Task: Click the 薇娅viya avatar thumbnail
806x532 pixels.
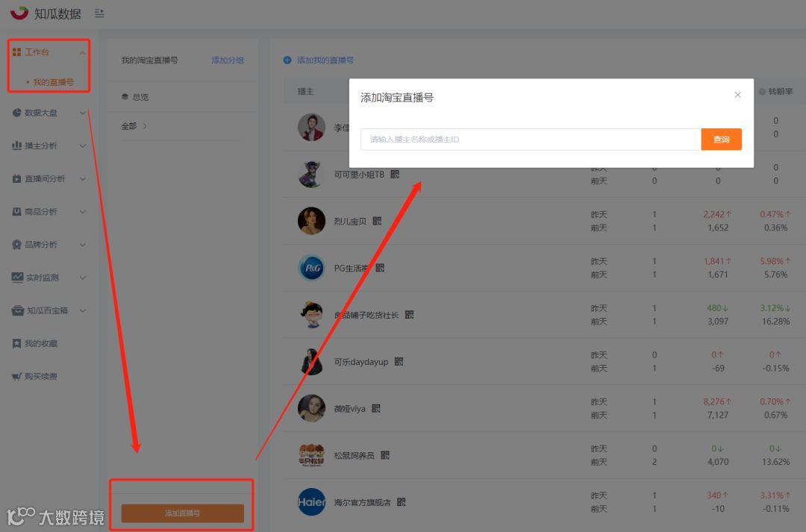Action: pos(311,408)
